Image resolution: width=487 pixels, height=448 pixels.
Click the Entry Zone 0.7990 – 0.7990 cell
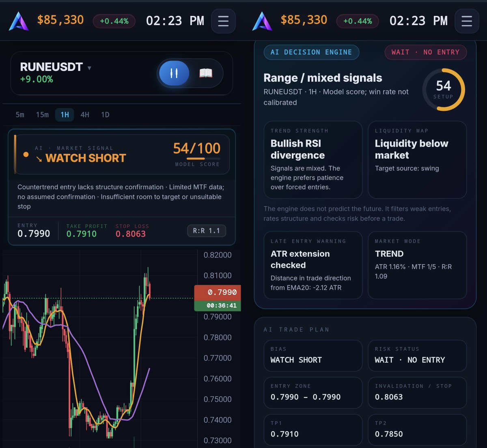pyautogui.click(x=313, y=393)
